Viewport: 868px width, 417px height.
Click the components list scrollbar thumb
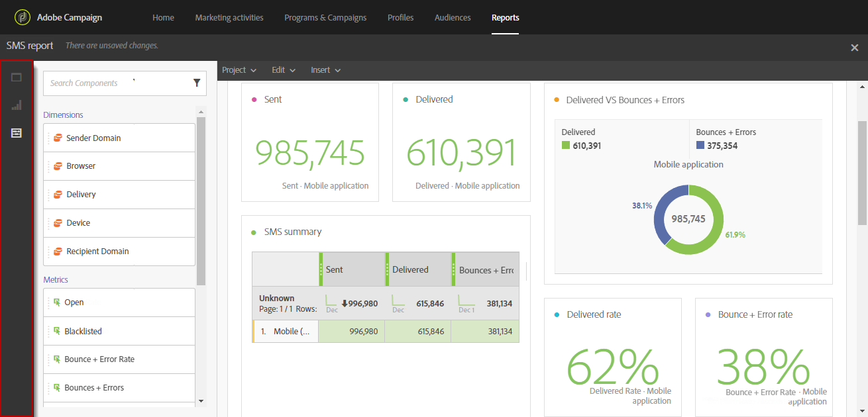[201, 201]
